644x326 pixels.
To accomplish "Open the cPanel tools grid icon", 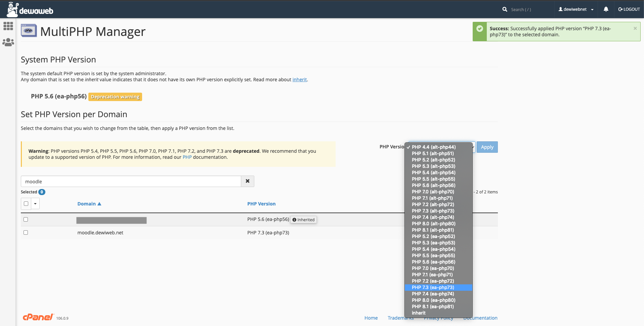I will click(x=8, y=26).
